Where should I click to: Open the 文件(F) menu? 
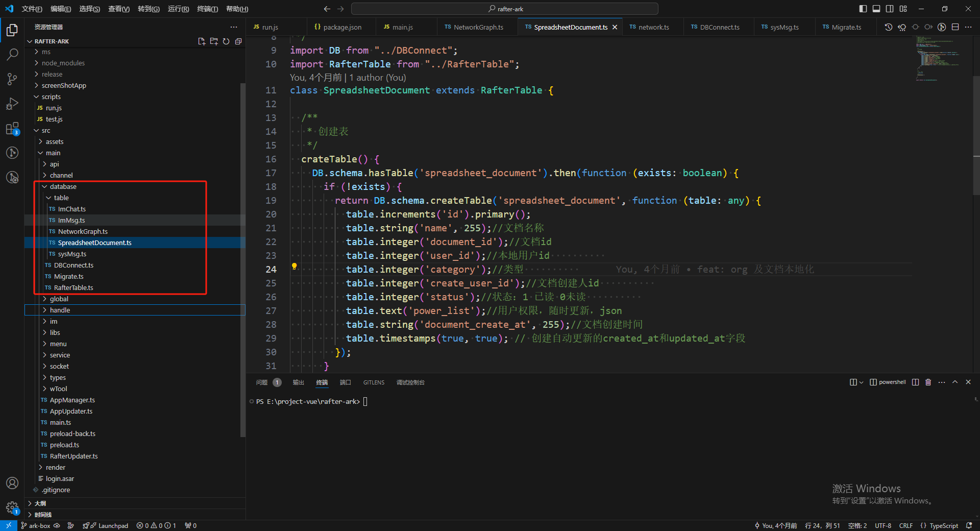tap(32, 9)
